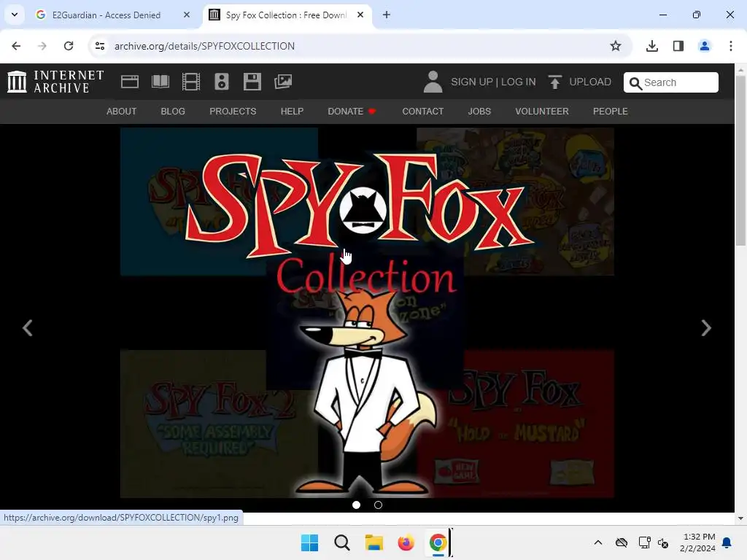The width and height of the screenshot is (747, 560).
Task: View site information icon in address bar
Action: (99, 46)
